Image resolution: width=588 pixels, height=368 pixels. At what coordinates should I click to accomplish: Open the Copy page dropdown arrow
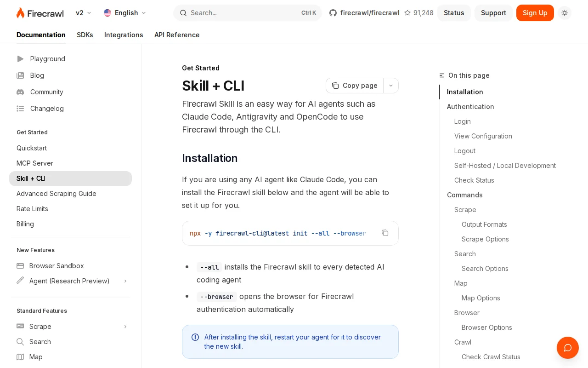[x=391, y=86]
